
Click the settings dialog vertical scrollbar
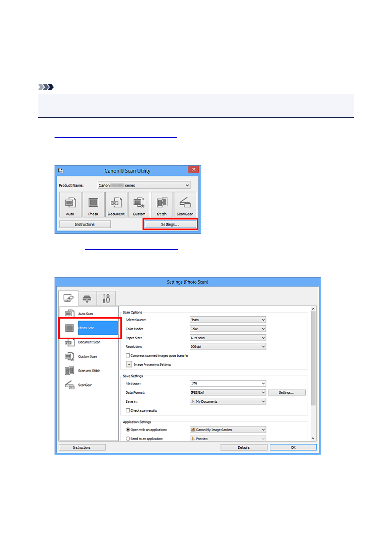(x=313, y=359)
